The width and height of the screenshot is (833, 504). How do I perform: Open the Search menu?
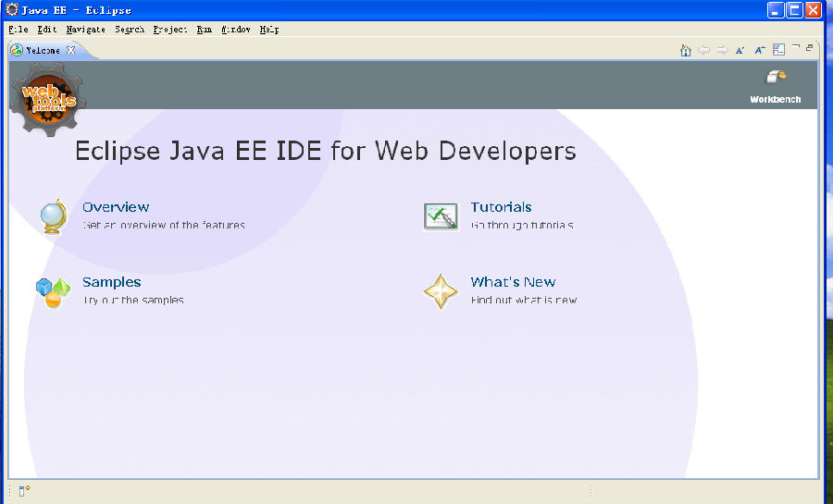(130, 30)
